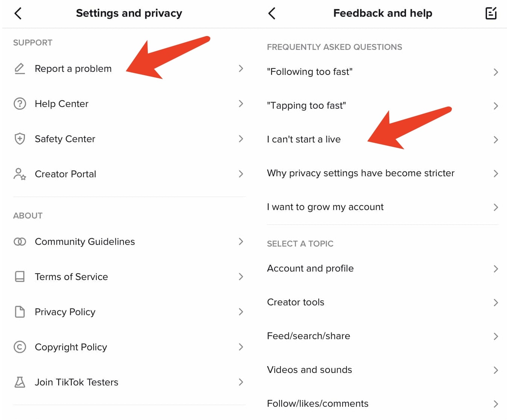The image size is (507, 420).
Task: Tap the pencil icon beside Report a problem
Action: pos(20,69)
